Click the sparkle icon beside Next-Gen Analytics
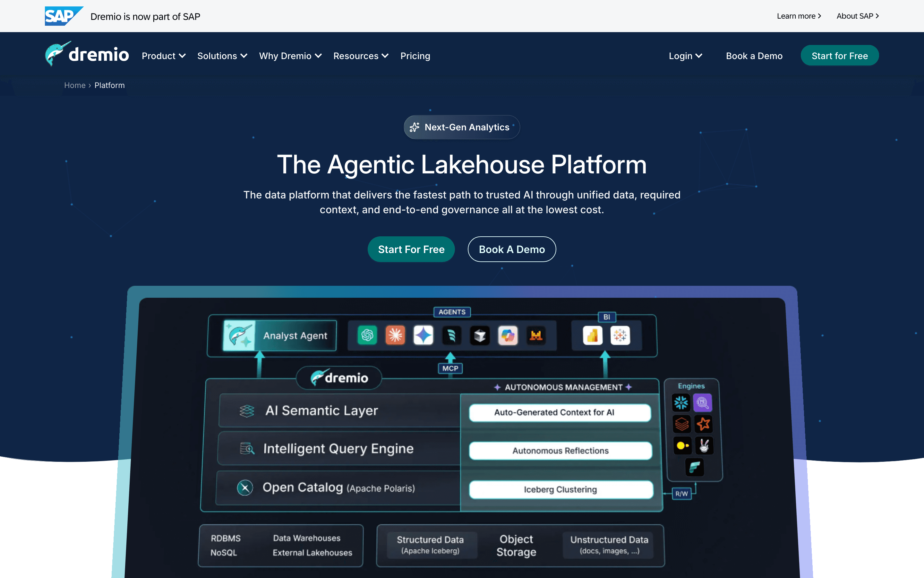 point(415,127)
